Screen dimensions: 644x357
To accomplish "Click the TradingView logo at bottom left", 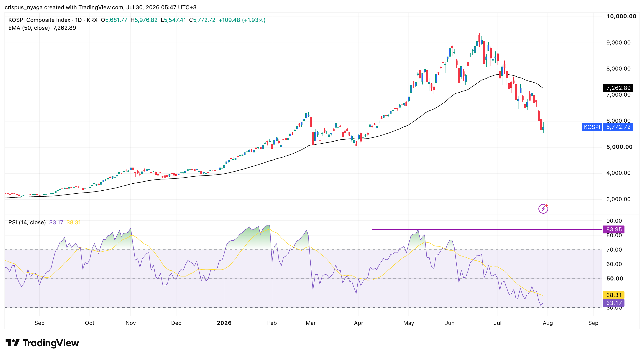I will 42,343.
